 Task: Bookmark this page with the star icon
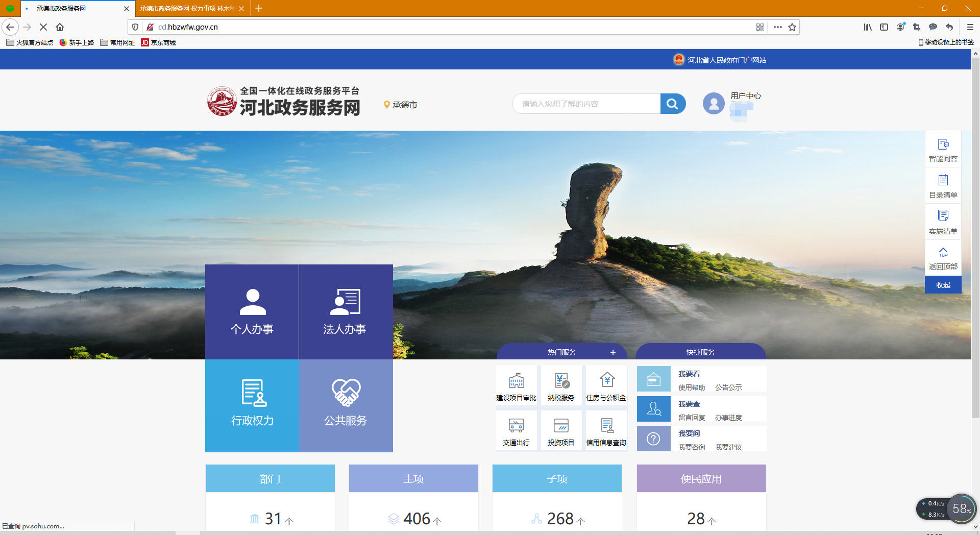[x=792, y=27]
